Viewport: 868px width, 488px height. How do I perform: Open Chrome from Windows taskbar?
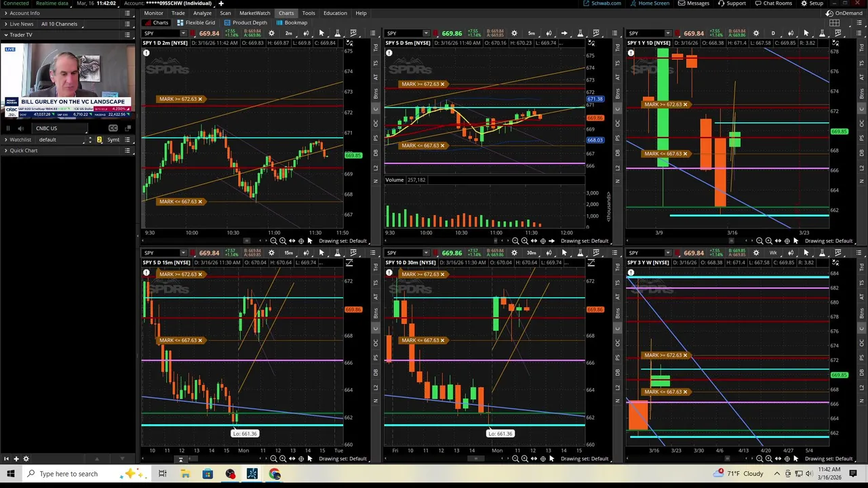point(275,474)
